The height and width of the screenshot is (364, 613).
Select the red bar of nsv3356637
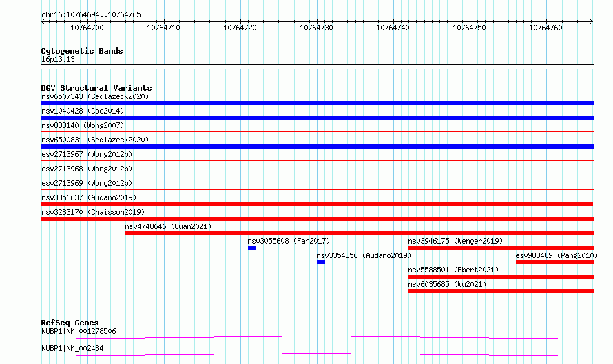pos(317,204)
